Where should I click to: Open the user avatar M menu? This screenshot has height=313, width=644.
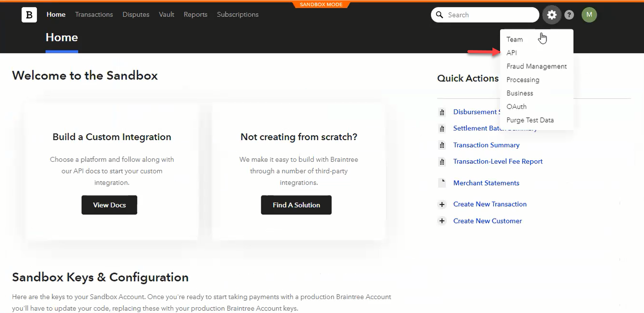pos(589,15)
